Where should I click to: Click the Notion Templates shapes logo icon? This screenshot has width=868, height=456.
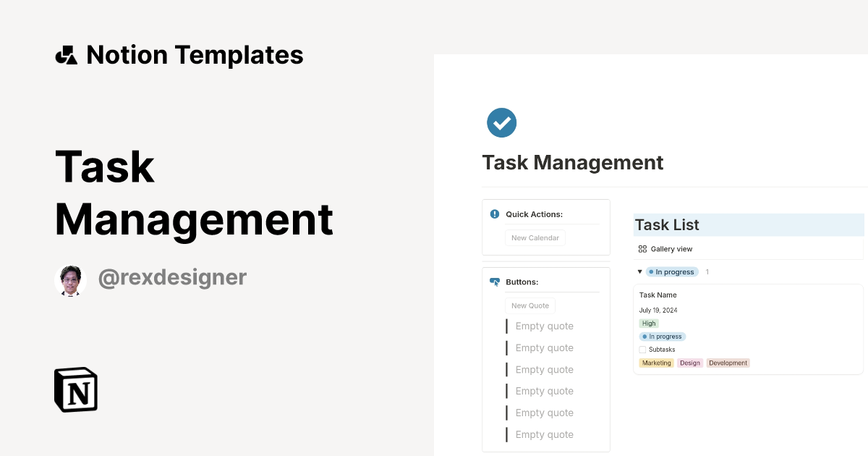coord(66,54)
